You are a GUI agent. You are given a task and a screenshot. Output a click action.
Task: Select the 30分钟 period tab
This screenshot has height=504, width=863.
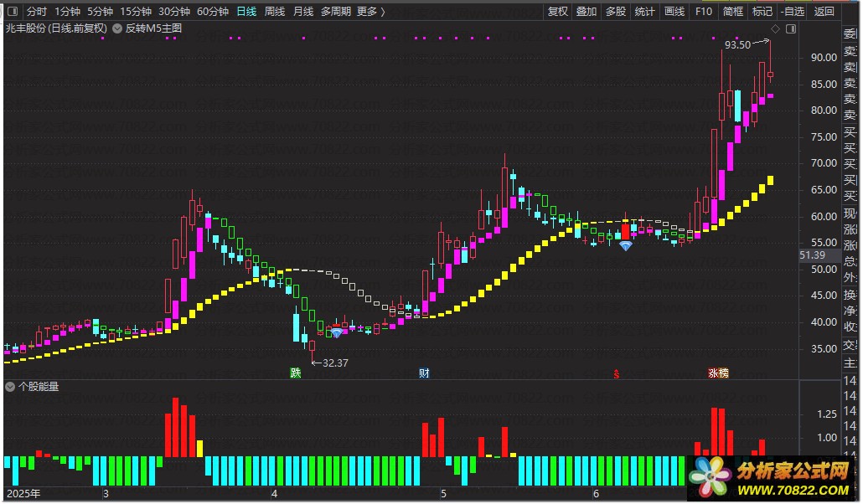tap(174, 11)
